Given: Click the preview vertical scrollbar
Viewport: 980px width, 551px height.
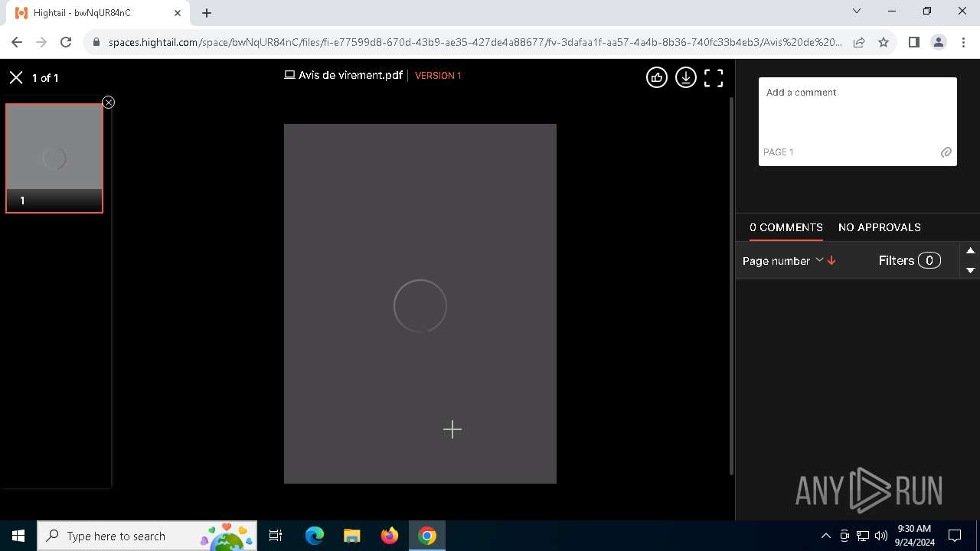Looking at the screenshot, I should point(731,285).
